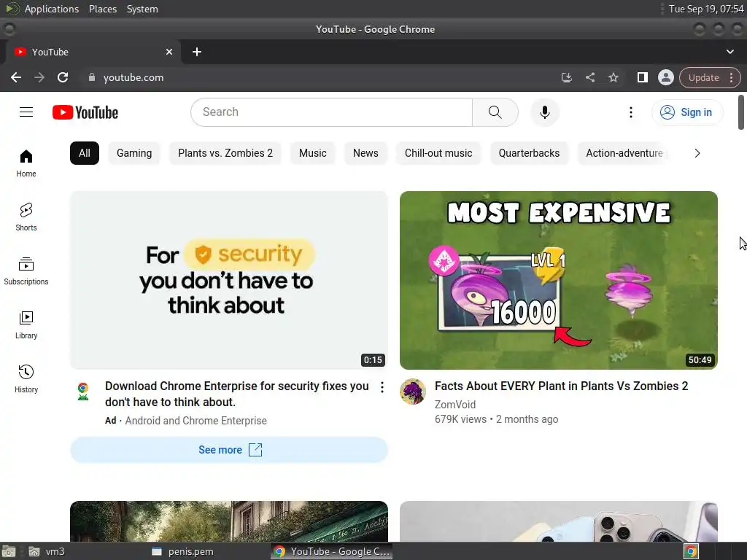Image resolution: width=747 pixels, height=560 pixels.
Task: Open the garden cafe video thumbnail
Action: [x=229, y=521]
